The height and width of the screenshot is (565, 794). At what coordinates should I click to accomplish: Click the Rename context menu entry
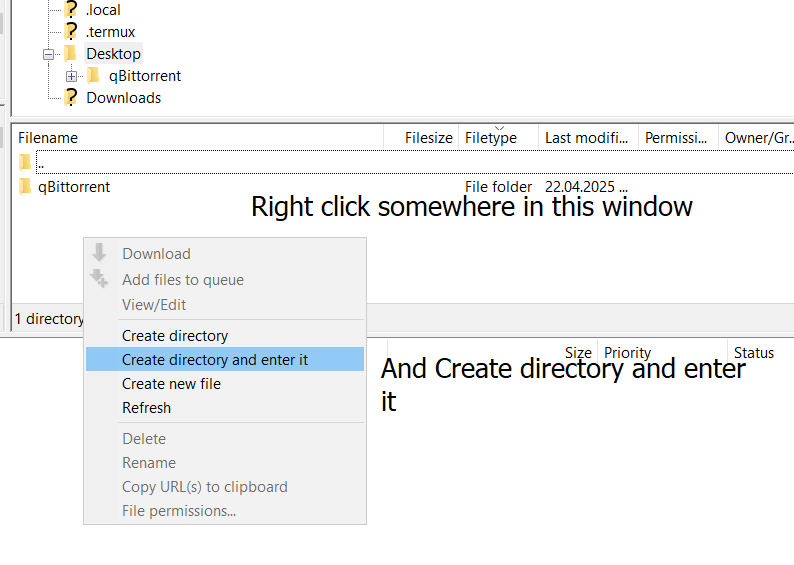[225, 463]
